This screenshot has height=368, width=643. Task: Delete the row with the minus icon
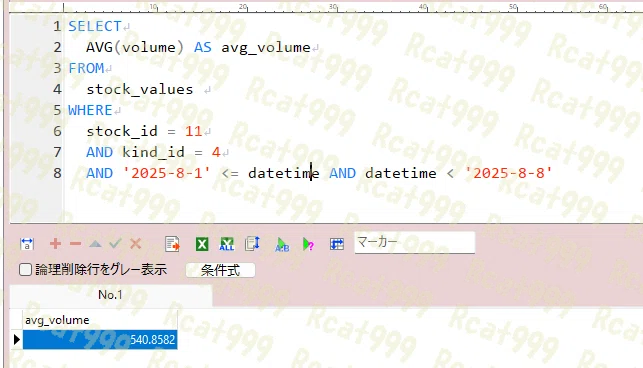click(75, 244)
